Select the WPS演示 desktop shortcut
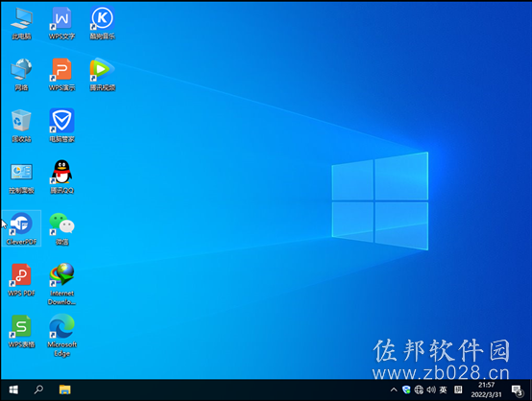 [x=61, y=75]
